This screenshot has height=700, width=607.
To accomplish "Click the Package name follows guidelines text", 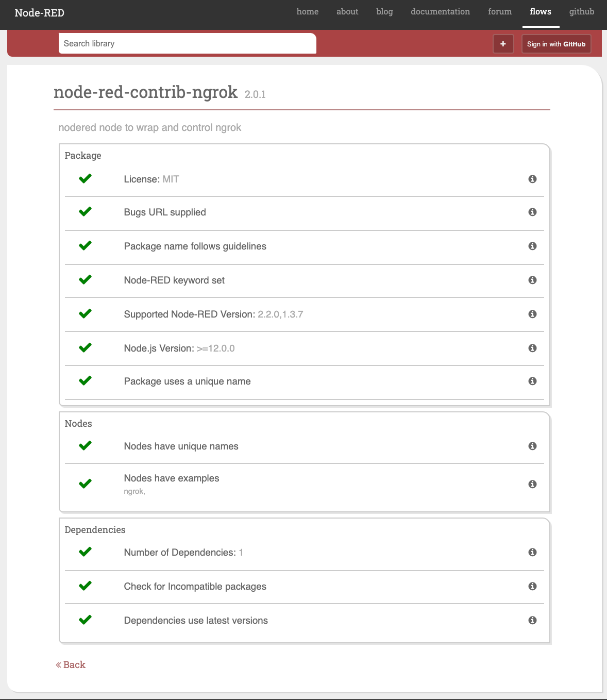I will point(195,246).
